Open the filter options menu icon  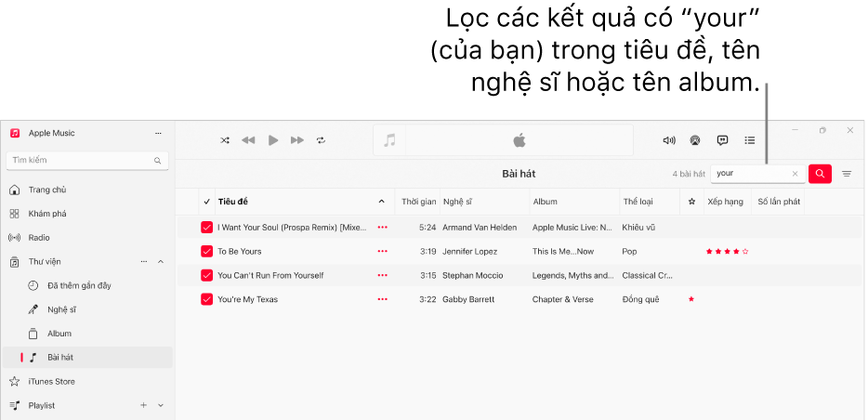coord(847,174)
